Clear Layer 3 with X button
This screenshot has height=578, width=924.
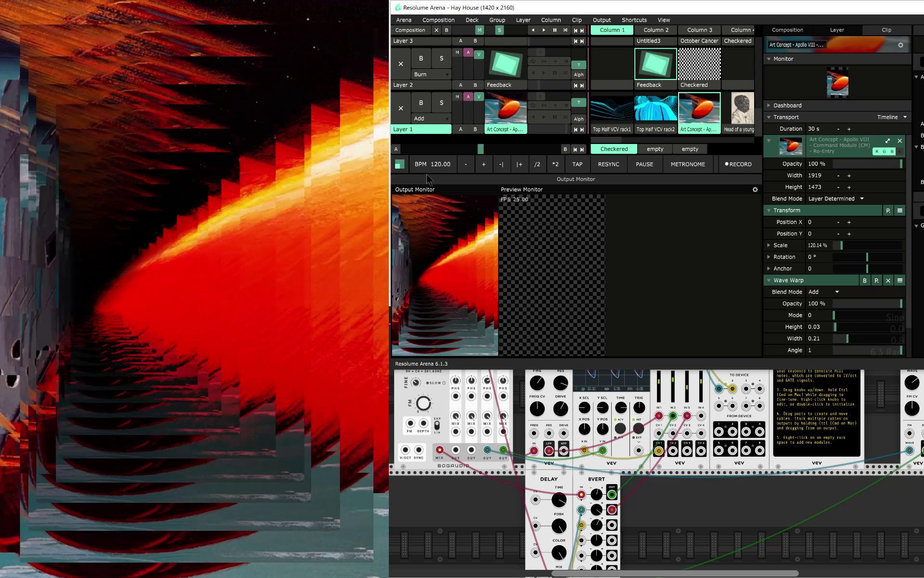click(400, 64)
